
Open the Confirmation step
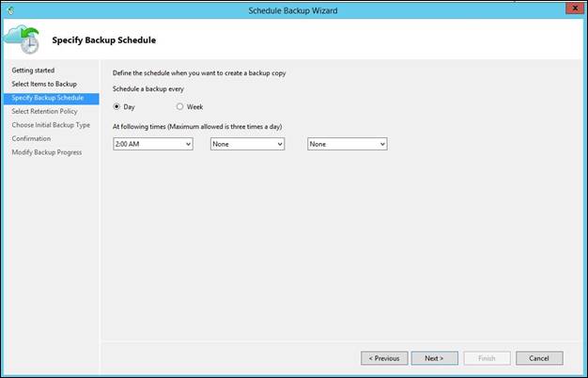(x=31, y=138)
